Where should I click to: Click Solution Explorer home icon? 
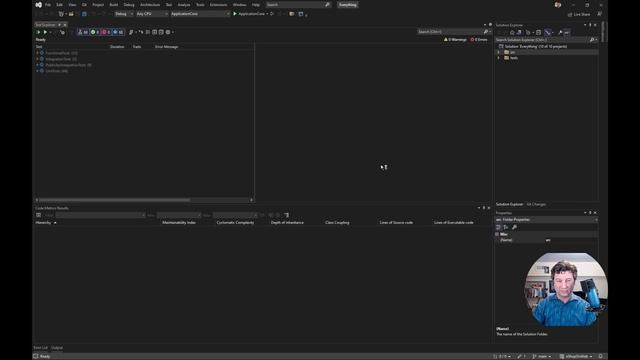(512, 32)
